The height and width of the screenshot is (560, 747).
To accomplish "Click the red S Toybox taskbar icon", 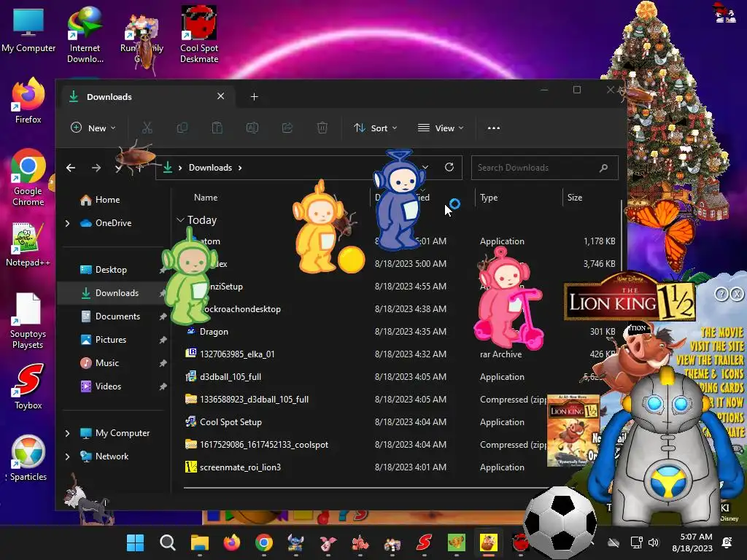I will (424, 542).
